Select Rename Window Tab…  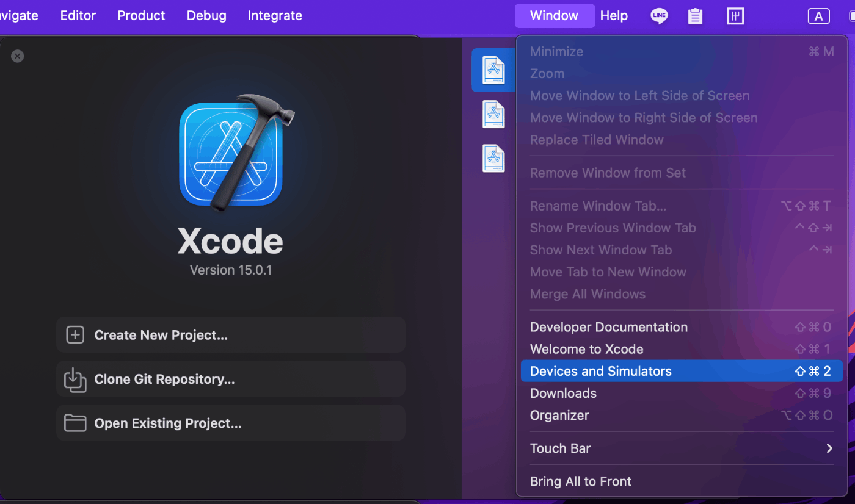coord(682,206)
